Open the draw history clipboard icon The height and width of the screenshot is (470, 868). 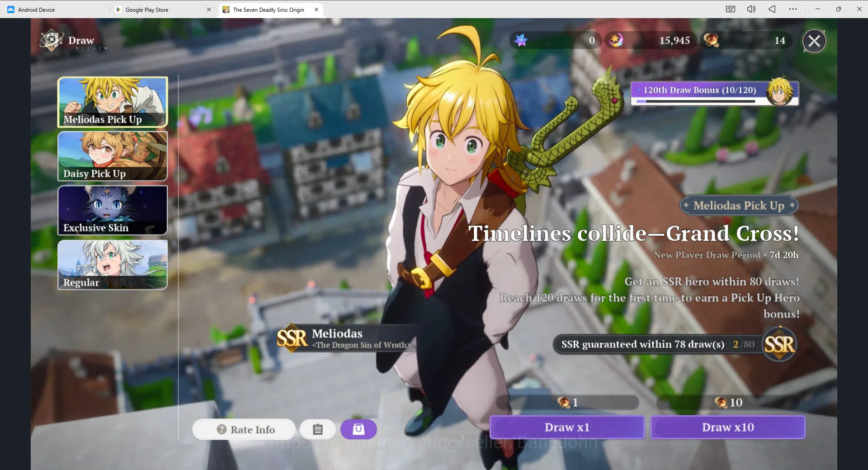(x=318, y=429)
